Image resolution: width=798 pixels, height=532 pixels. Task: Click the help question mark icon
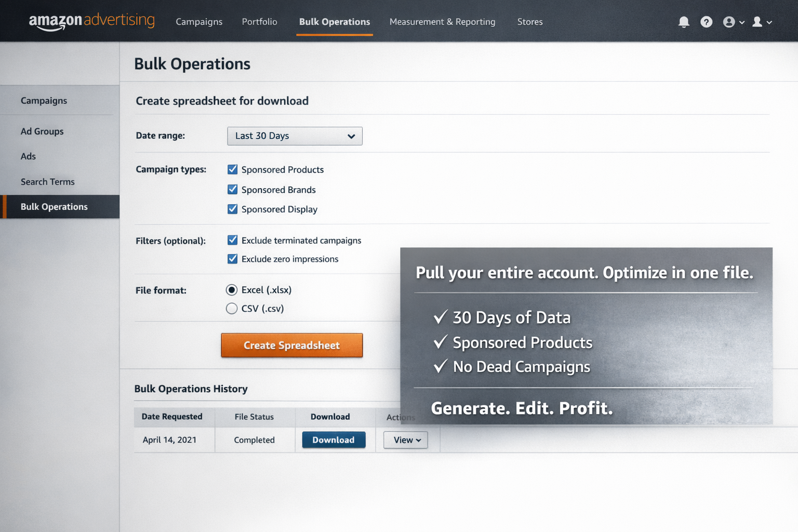point(706,21)
